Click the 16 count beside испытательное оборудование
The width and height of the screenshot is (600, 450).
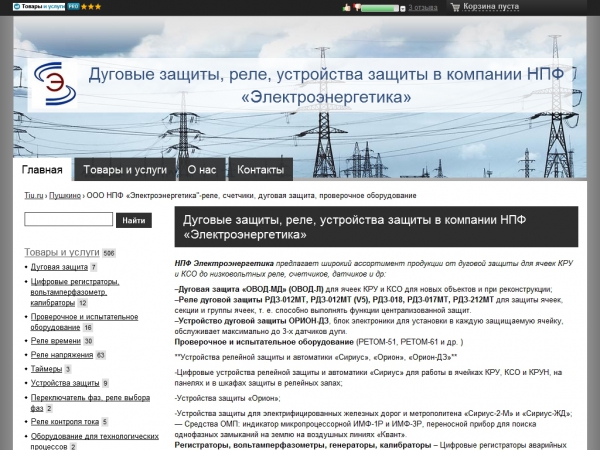tap(88, 328)
